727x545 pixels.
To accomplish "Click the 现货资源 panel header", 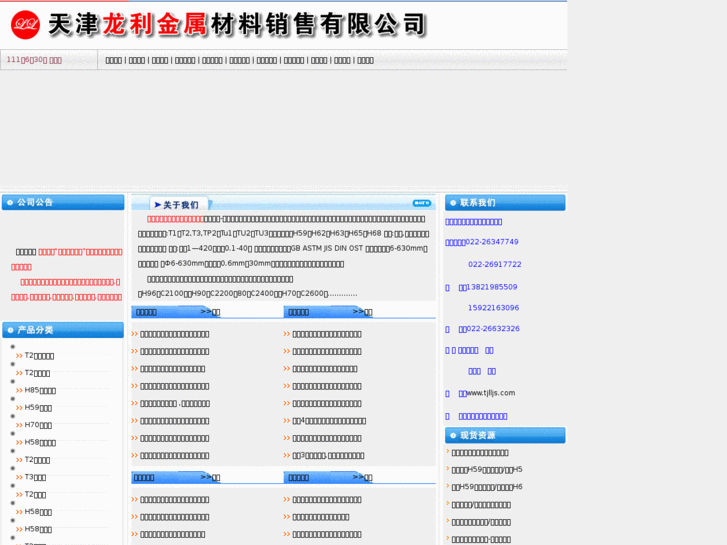I will 505,436.
